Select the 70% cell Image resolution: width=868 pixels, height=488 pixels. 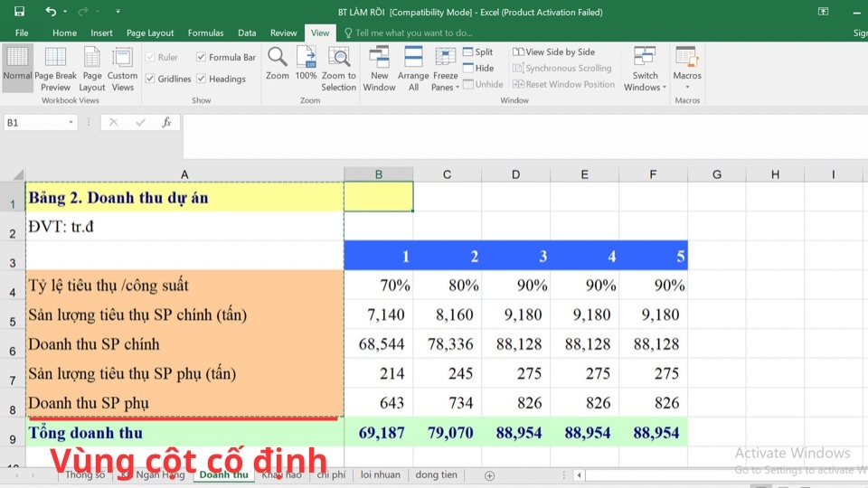[379, 285]
